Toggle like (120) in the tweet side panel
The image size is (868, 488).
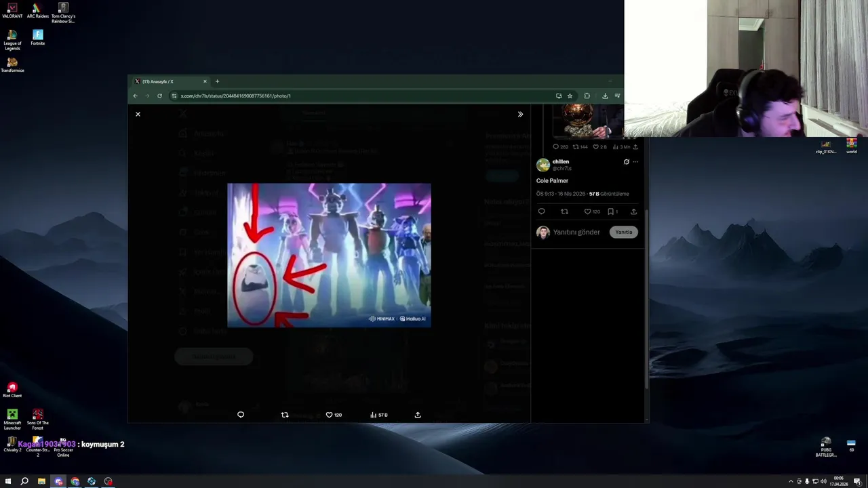[592, 211]
